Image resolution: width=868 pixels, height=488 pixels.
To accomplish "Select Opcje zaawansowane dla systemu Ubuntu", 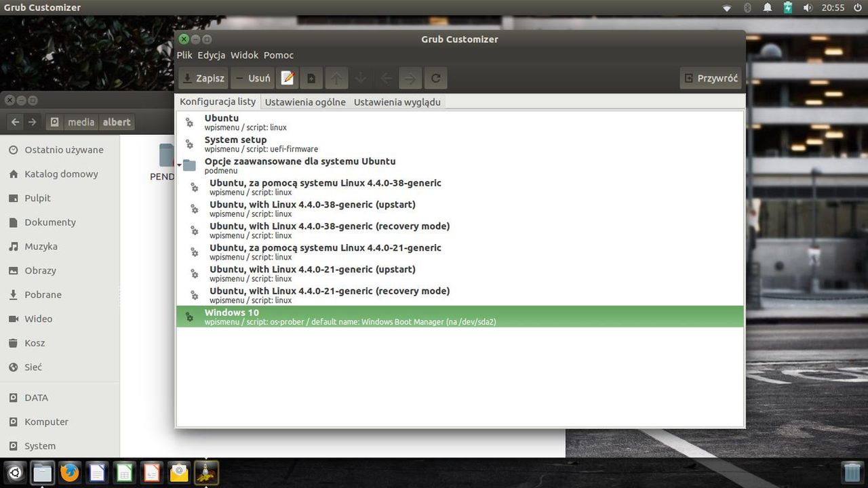I will pos(460,165).
